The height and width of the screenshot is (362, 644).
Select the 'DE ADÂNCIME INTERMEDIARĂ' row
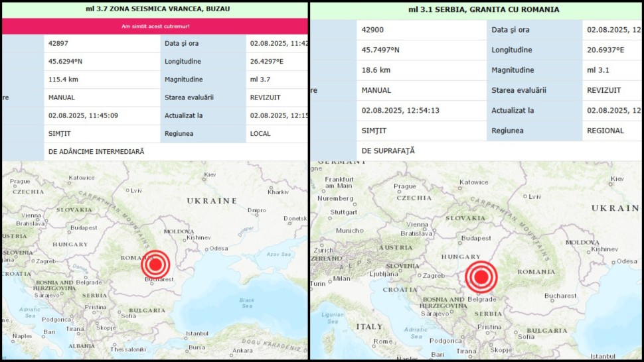click(x=96, y=151)
